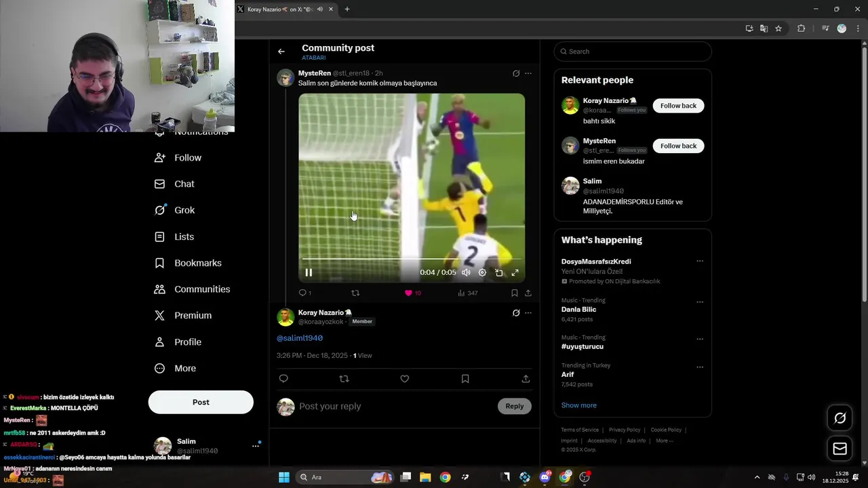
Task: Open video settings gear
Action: pyautogui.click(x=482, y=272)
